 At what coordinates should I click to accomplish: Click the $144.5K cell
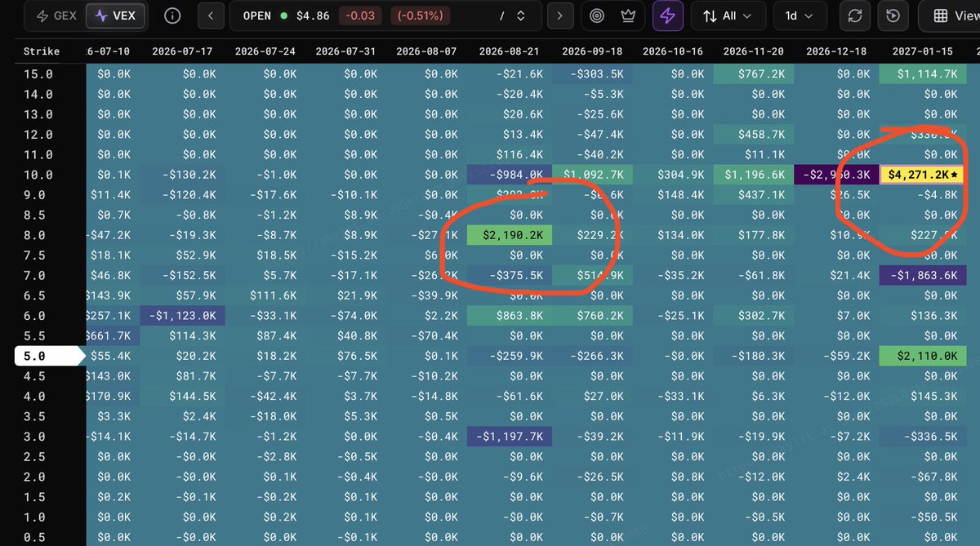pos(183,397)
